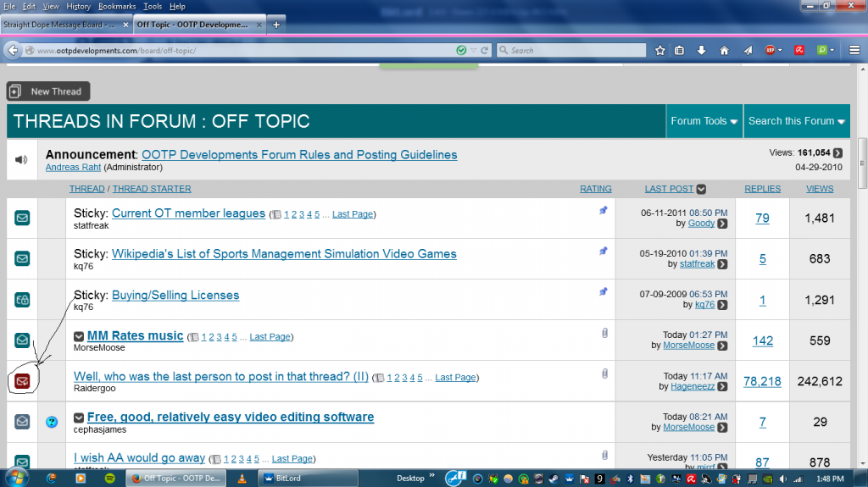
Task: Toggle Last Post sort order arrow
Action: pyautogui.click(x=701, y=189)
